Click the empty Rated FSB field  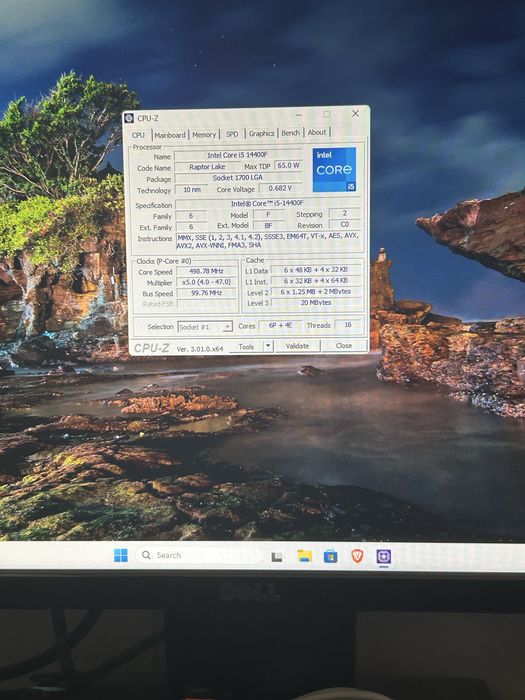tap(206, 304)
